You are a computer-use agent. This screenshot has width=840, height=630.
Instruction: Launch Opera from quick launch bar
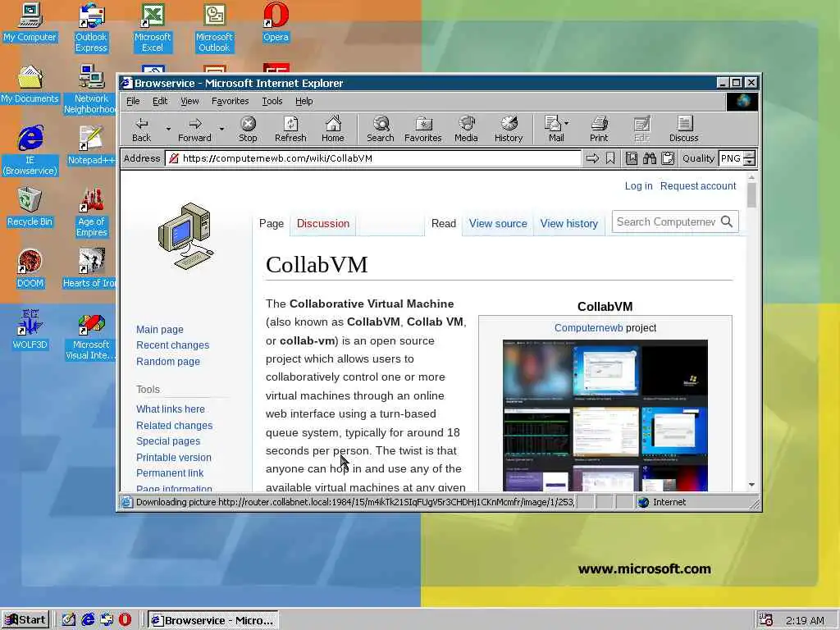click(x=125, y=619)
